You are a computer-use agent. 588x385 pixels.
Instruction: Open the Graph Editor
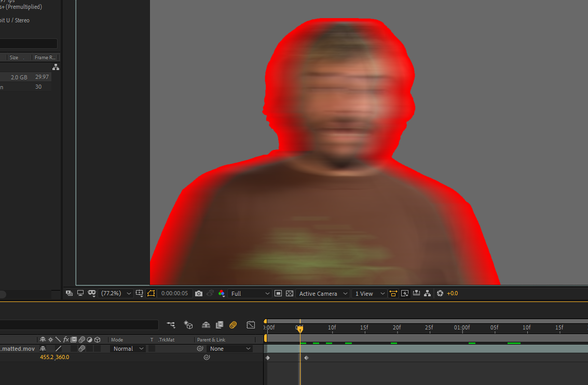click(251, 325)
